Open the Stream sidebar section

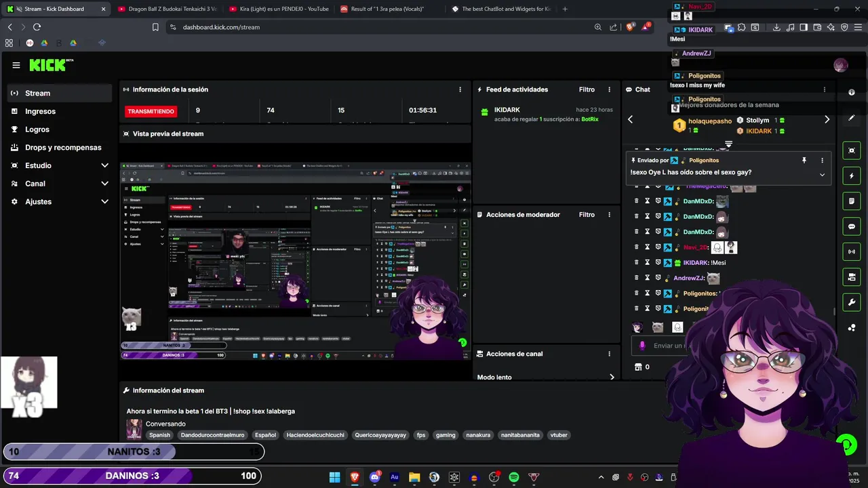click(60, 93)
